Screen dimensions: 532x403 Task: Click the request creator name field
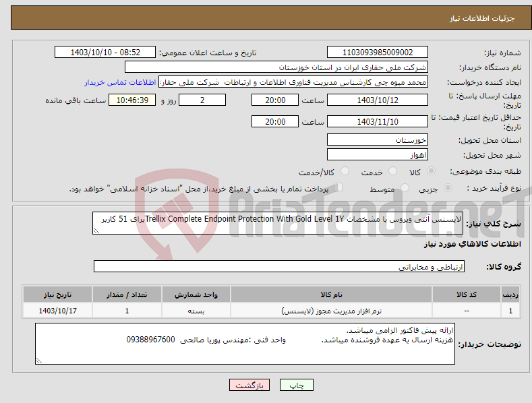(293, 82)
